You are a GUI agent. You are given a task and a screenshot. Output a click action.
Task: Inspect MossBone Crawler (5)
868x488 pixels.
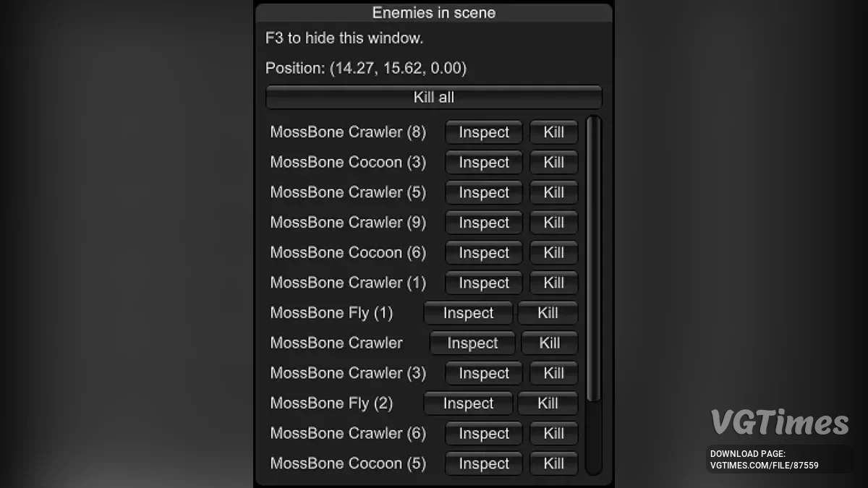tap(483, 193)
